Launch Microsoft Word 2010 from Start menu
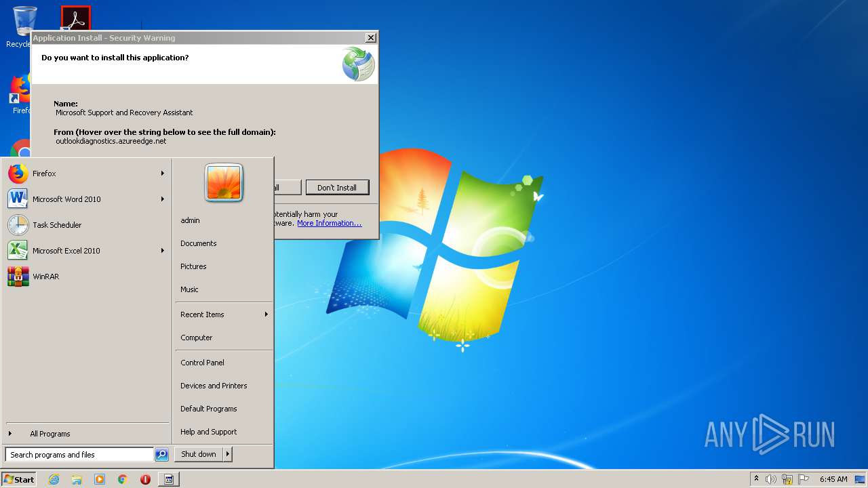The height and width of the screenshot is (488, 868). (x=86, y=199)
